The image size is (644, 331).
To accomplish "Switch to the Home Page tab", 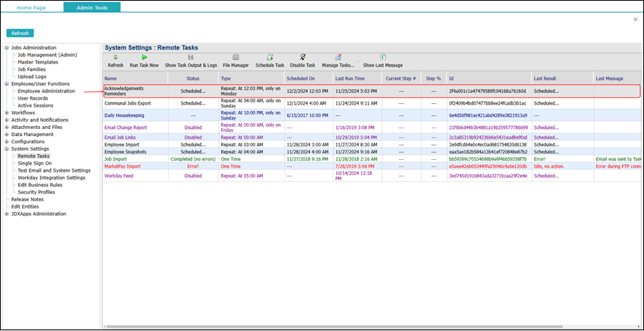I will pyautogui.click(x=31, y=7).
